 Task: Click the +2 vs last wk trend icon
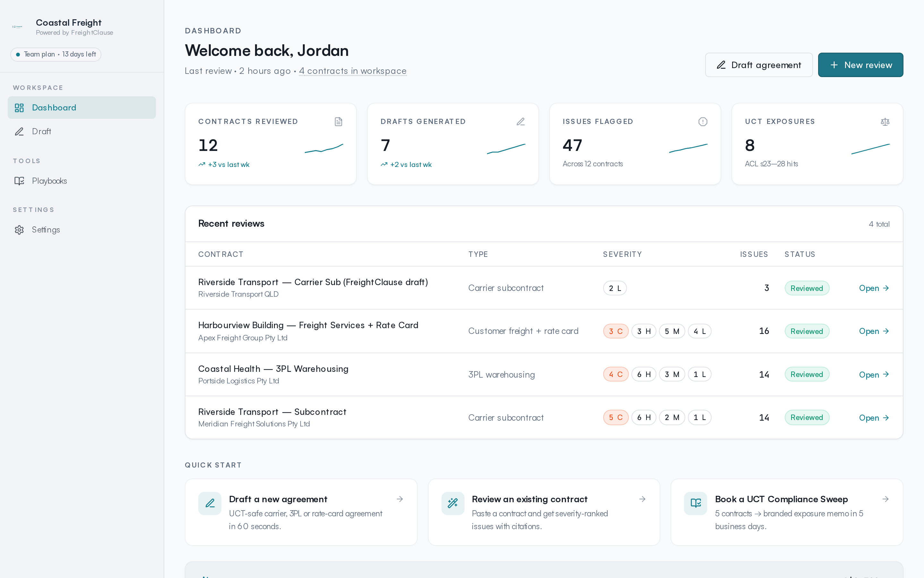(x=384, y=164)
